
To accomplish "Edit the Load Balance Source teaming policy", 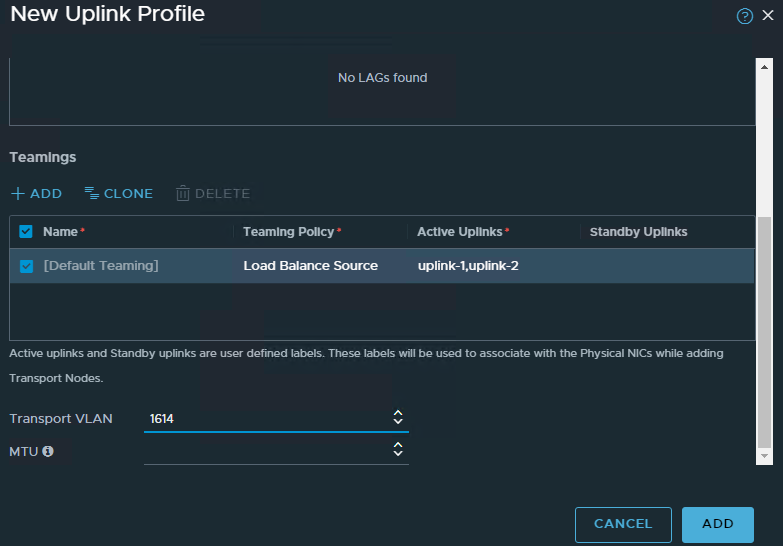I will click(x=311, y=266).
